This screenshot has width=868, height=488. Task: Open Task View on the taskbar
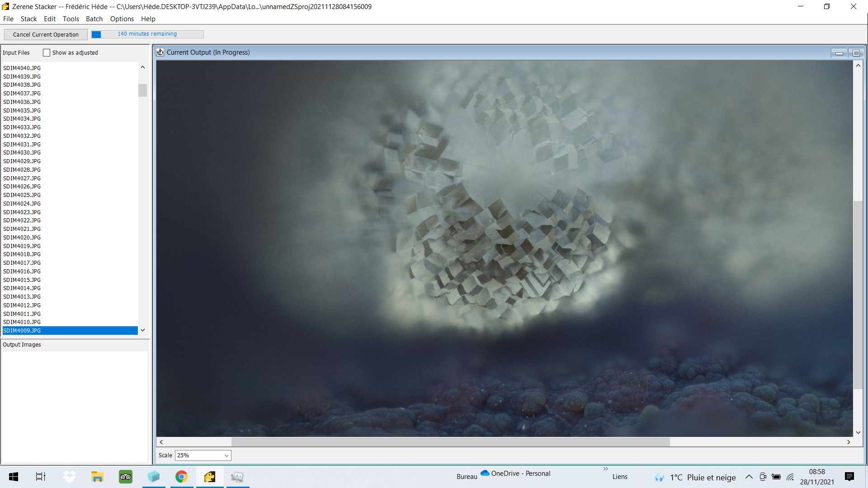41,477
